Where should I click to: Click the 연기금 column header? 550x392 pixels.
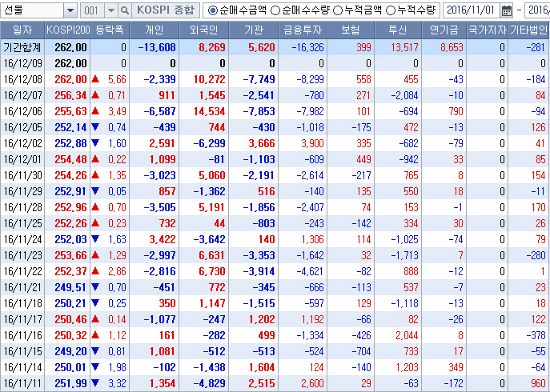pos(444,30)
